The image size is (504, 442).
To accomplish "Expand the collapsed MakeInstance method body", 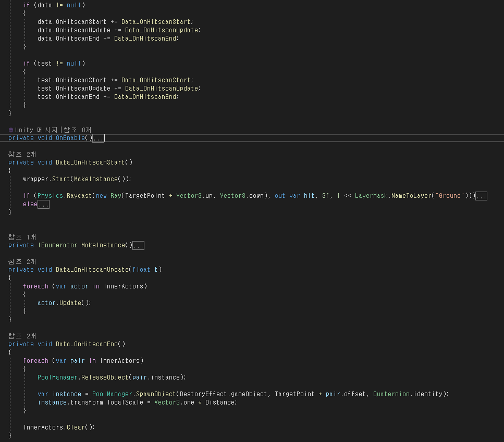I will pos(139,246).
